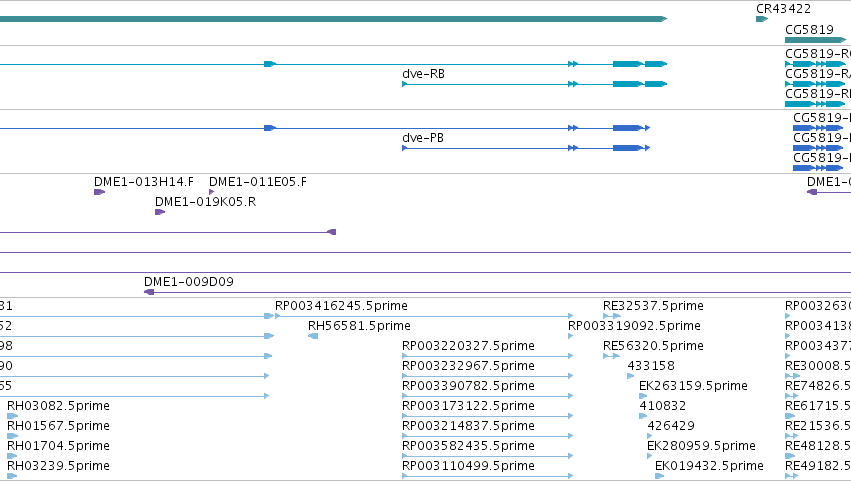Click the CG5819 teal gene bar
The height and width of the screenshot is (481, 851).
tap(815, 40)
